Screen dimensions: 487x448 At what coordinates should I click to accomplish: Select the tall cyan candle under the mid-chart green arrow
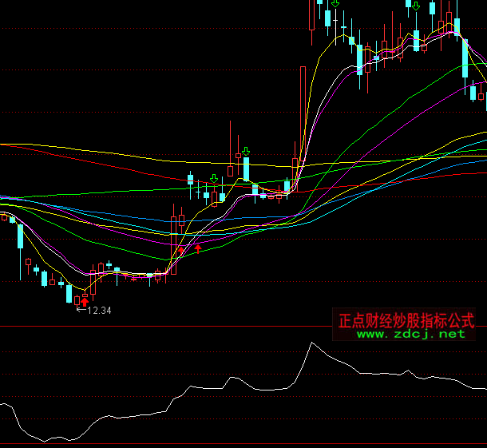coord(247,169)
